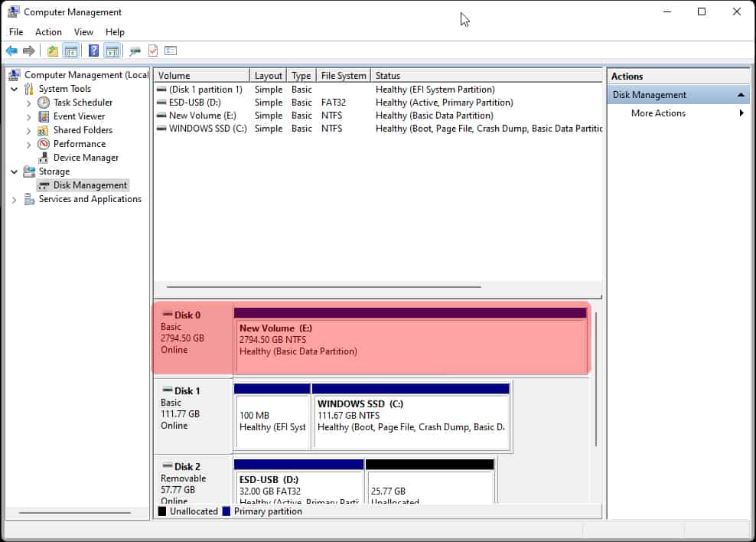Click the Computer Management title bar icon
Viewport: 756px width, 542px height.
click(14, 11)
